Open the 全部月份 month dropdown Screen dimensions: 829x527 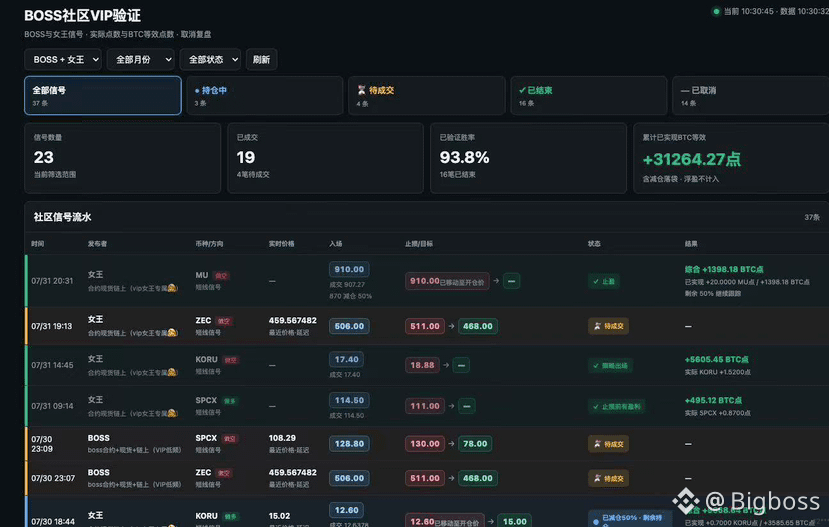point(141,60)
